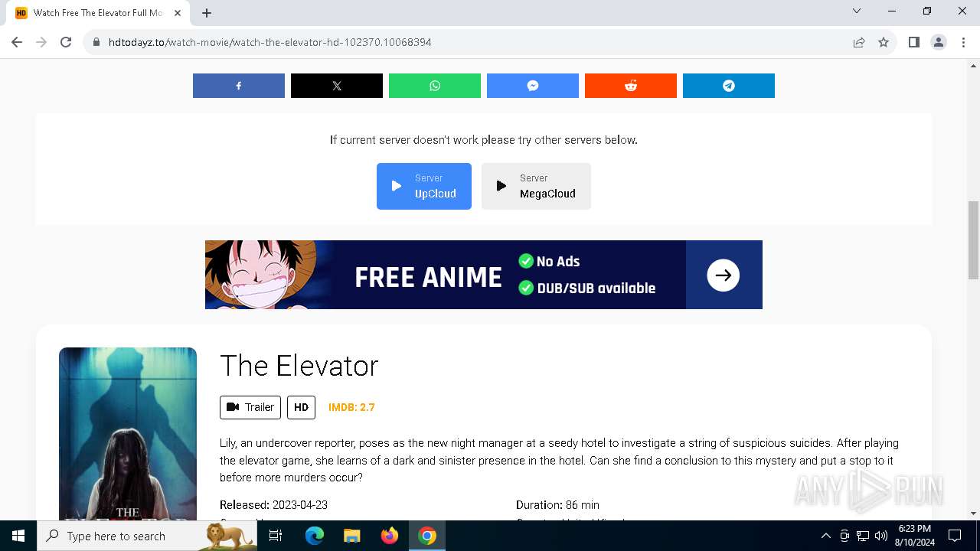Click the Free Anime advertisement banner
The width and height of the screenshot is (980, 551).
pyautogui.click(x=484, y=275)
